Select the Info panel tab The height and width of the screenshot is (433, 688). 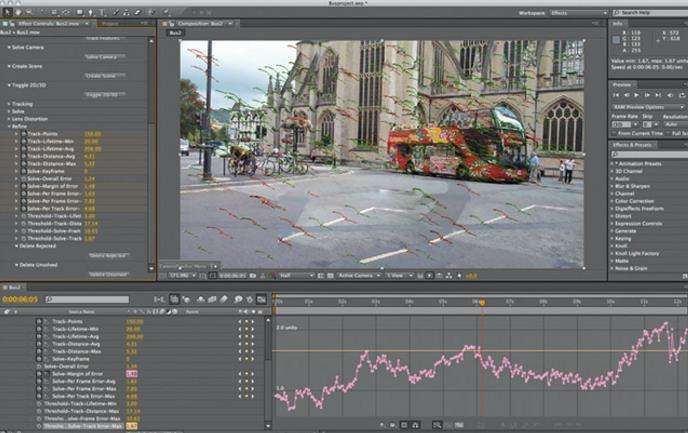(618, 23)
